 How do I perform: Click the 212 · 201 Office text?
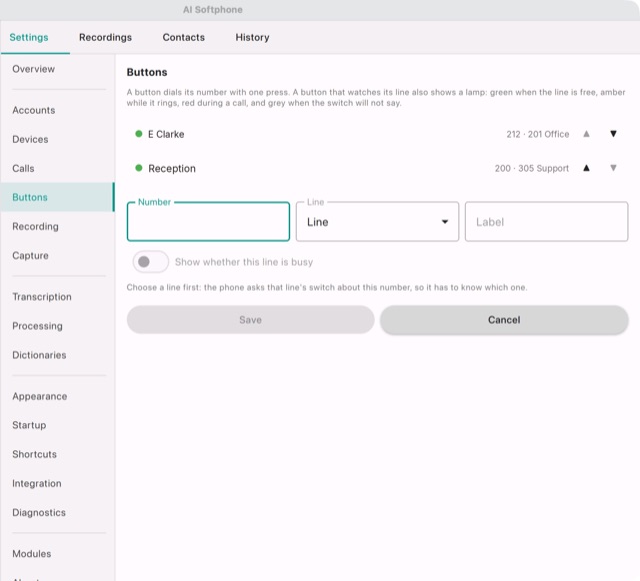pyautogui.click(x=538, y=134)
